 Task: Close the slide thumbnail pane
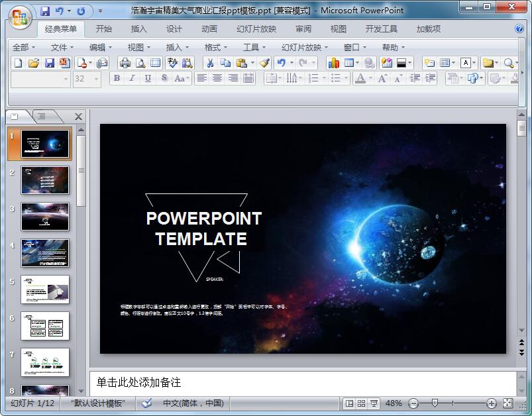[78, 117]
